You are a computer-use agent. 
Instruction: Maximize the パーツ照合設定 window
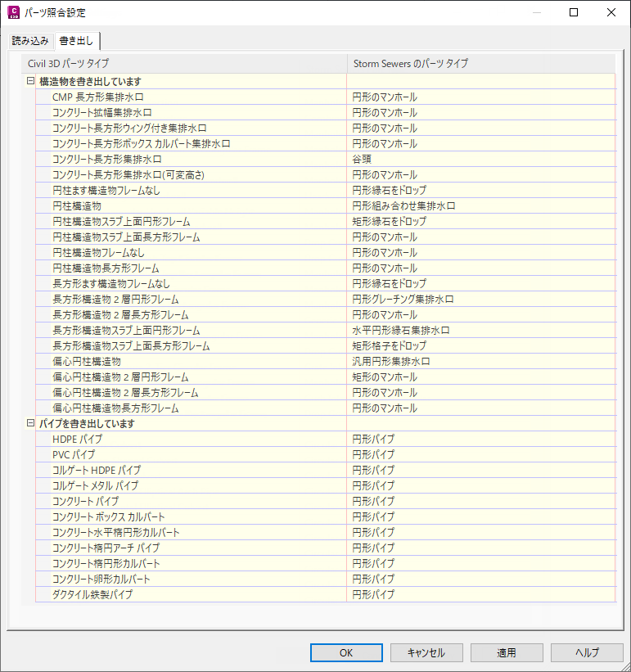(574, 12)
